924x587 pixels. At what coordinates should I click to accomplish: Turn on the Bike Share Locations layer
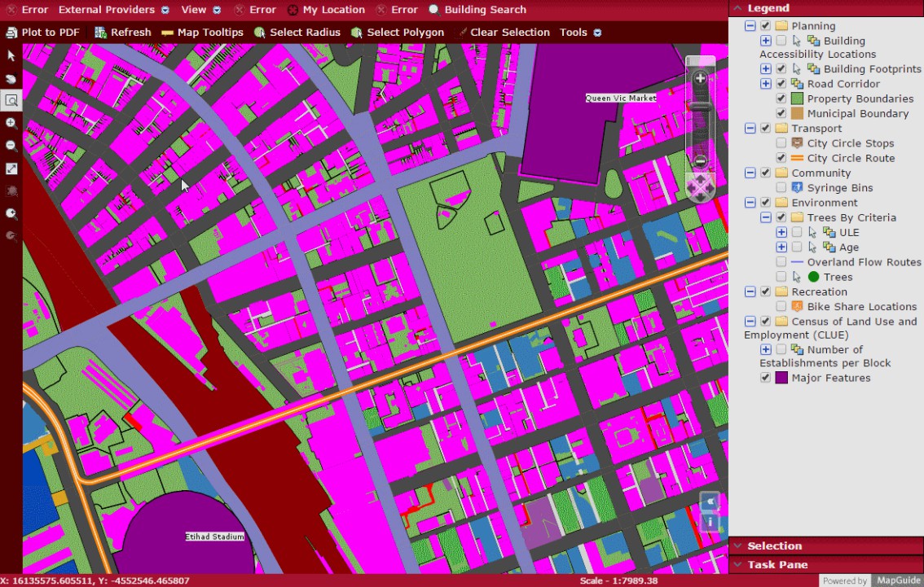pos(781,306)
